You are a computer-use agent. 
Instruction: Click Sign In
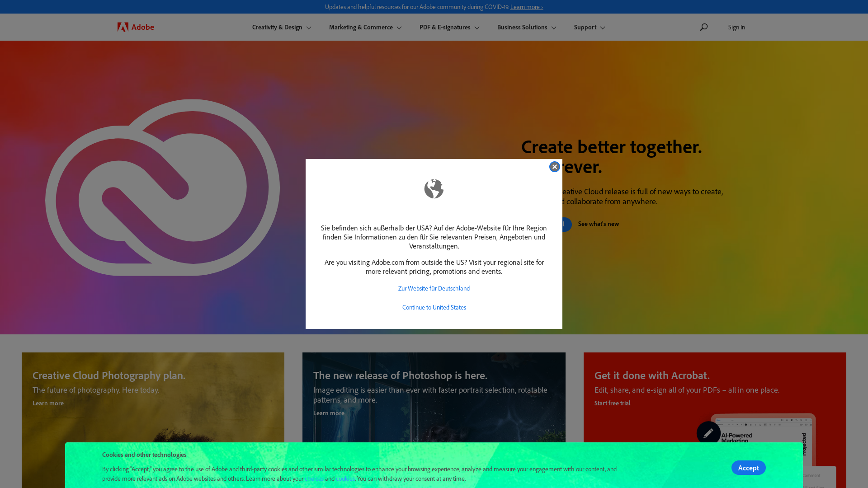tap(736, 27)
